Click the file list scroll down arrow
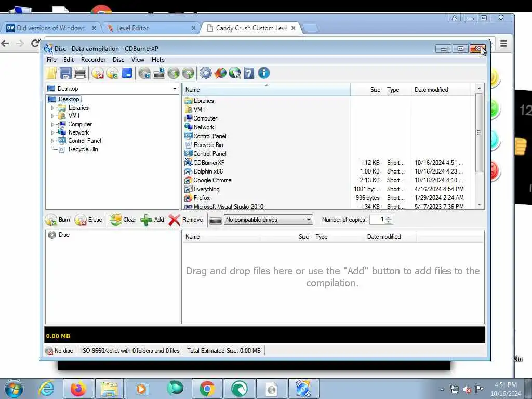532x399 pixels. 480,205
